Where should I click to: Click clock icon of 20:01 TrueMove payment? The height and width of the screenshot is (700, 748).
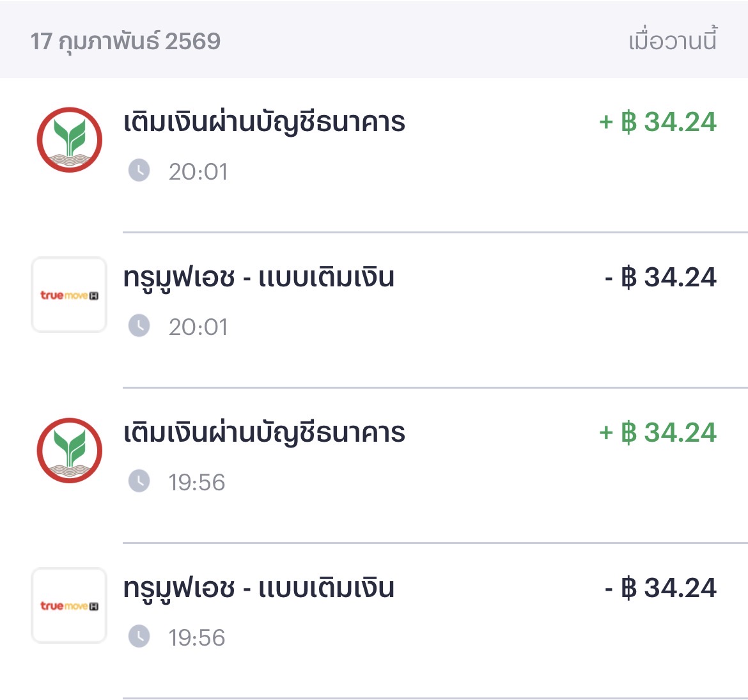[139, 326]
